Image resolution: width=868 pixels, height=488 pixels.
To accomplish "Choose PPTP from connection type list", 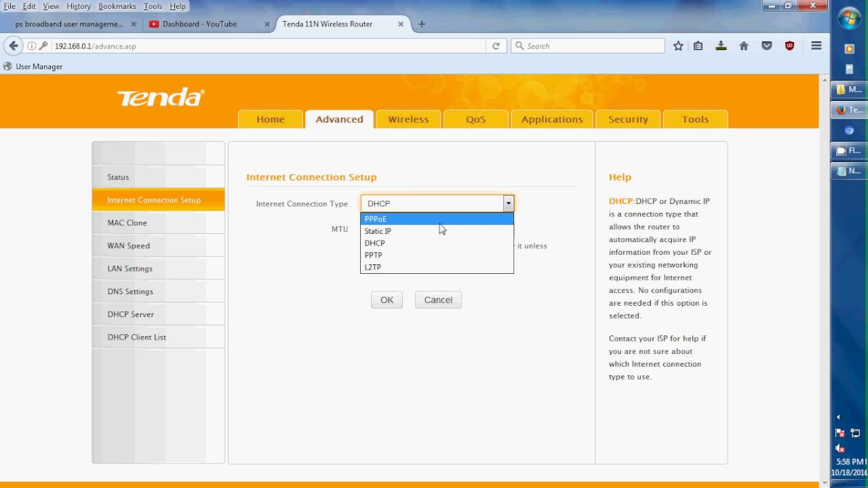I will point(437,256).
